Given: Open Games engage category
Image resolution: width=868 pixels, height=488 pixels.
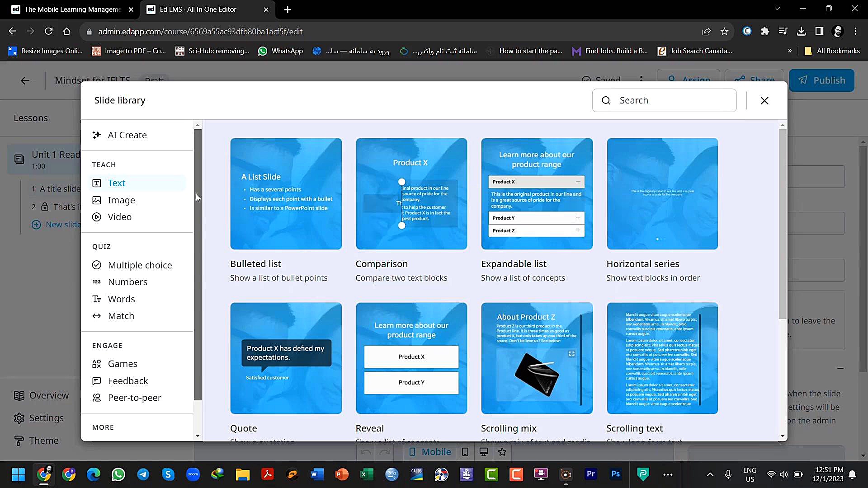Looking at the screenshot, I should click(x=115, y=364).
